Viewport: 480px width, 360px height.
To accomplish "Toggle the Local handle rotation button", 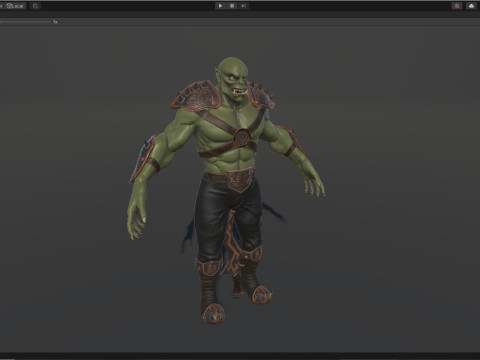I will (15, 6).
